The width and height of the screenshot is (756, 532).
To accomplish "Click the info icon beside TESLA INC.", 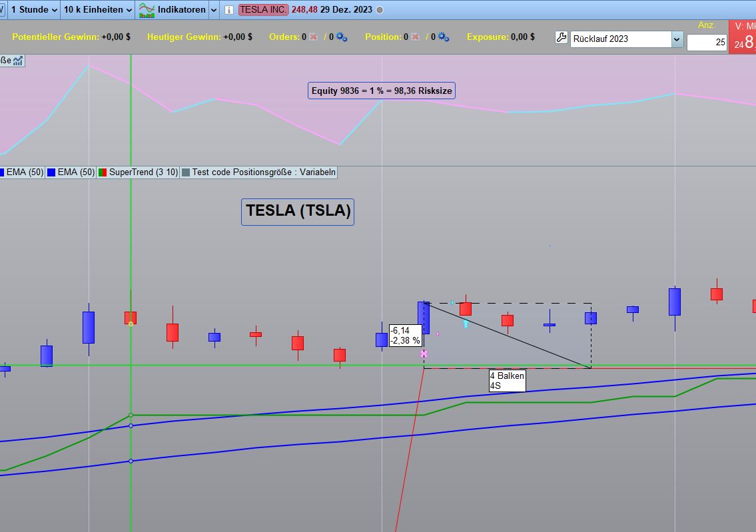I will click(x=229, y=10).
